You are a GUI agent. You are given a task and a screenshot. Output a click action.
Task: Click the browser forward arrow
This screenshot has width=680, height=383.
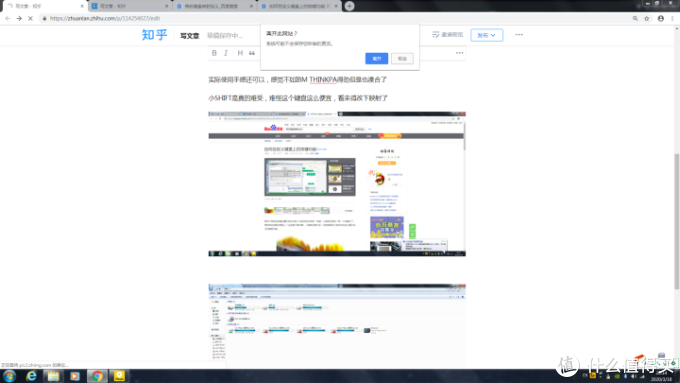(x=19, y=18)
